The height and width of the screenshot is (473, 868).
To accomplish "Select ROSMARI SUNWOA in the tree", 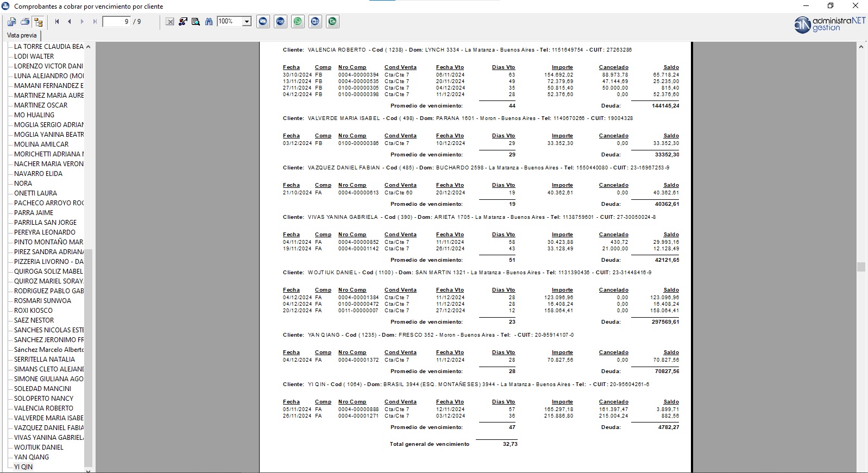I will pyautogui.click(x=42, y=301).
